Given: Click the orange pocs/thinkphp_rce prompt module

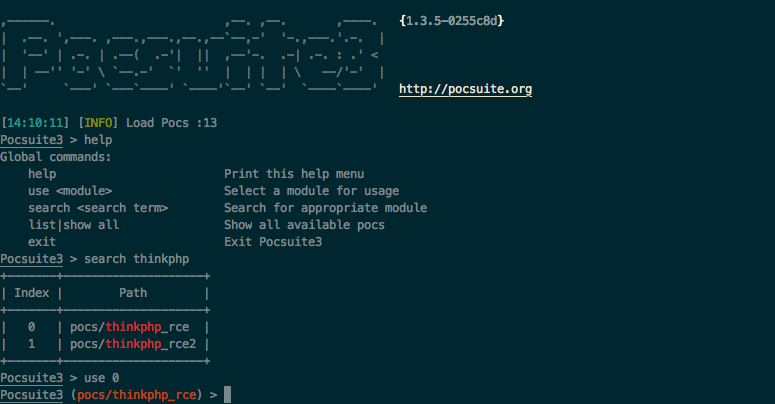Looking at the screenshot, I should click(x=136, y=395).
